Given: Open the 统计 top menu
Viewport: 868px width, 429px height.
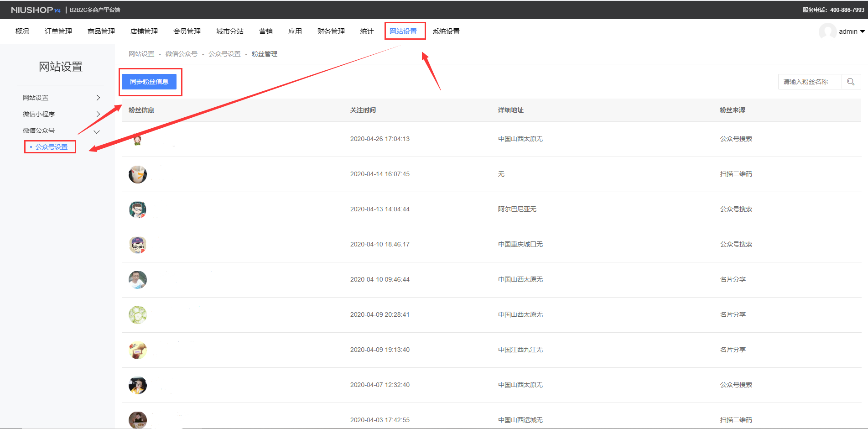Looking at the screenshot, I should 367,31.
